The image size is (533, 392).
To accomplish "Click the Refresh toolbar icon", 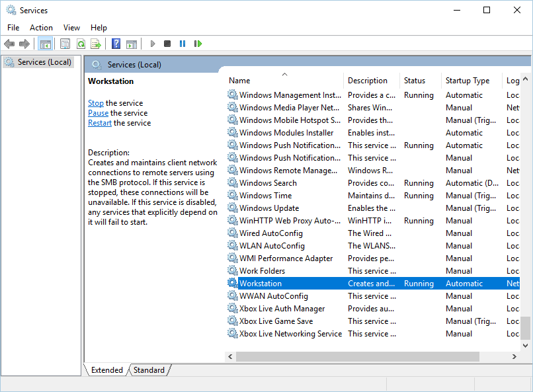I will (x=81, y=44).
